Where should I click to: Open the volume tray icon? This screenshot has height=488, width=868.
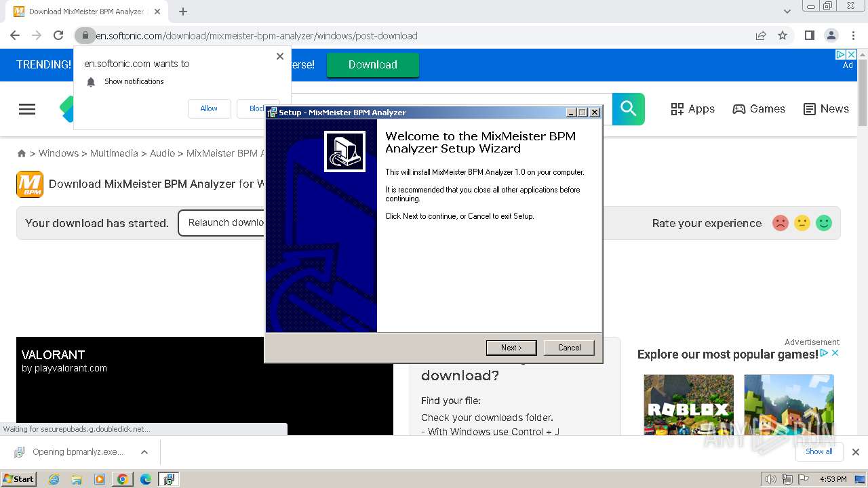click(x=770, y=479)
